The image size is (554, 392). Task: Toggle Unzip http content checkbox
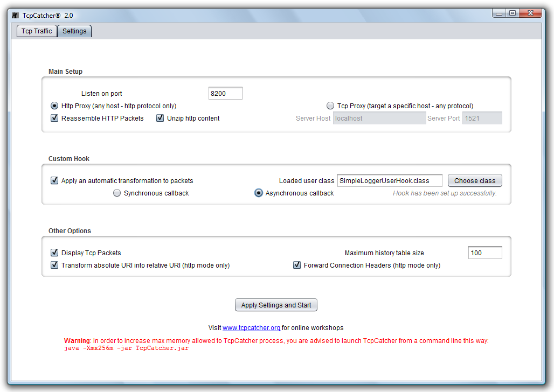(160, 118)
